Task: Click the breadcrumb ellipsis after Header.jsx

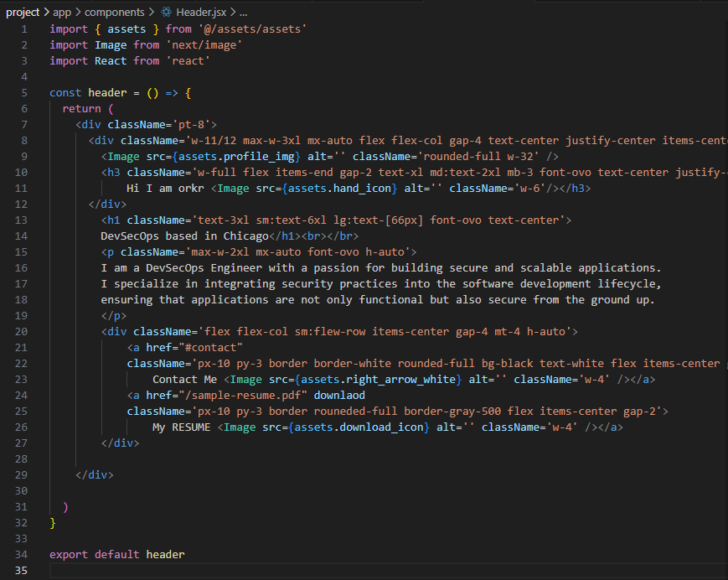Action: point(243,12)
